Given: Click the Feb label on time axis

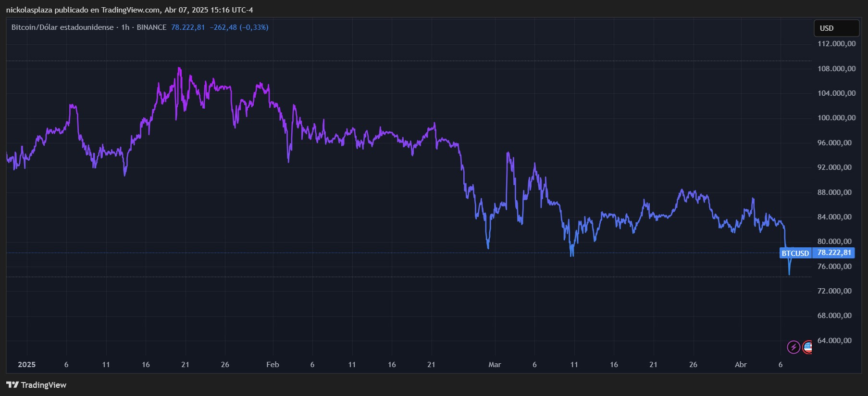Looking at the screenshot, I should (x=273, y=365).
